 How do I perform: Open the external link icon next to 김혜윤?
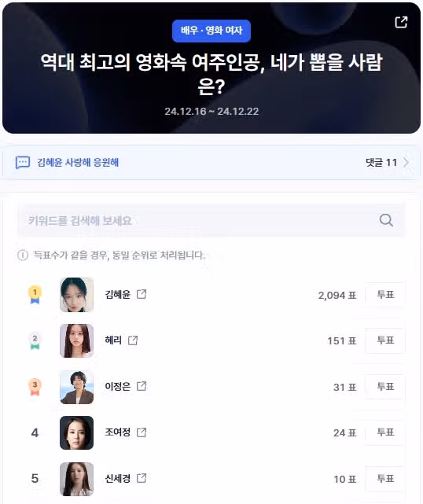(142, 294)
